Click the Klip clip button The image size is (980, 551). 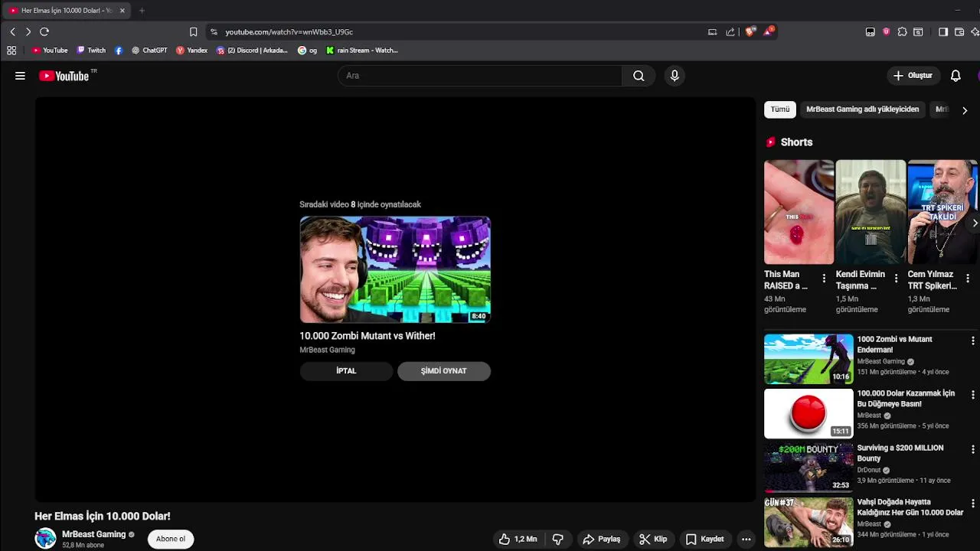pyautogui.click(x=653, y=539)
